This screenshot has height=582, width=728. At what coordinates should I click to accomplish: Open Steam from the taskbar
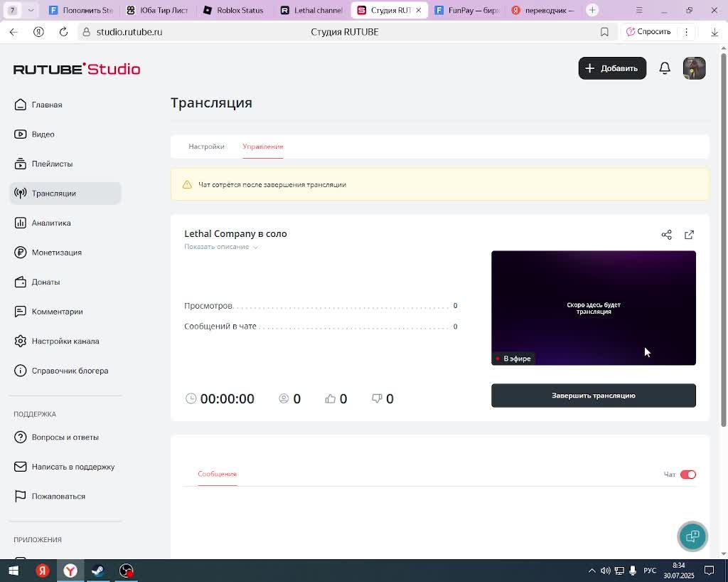click(98, 571)
